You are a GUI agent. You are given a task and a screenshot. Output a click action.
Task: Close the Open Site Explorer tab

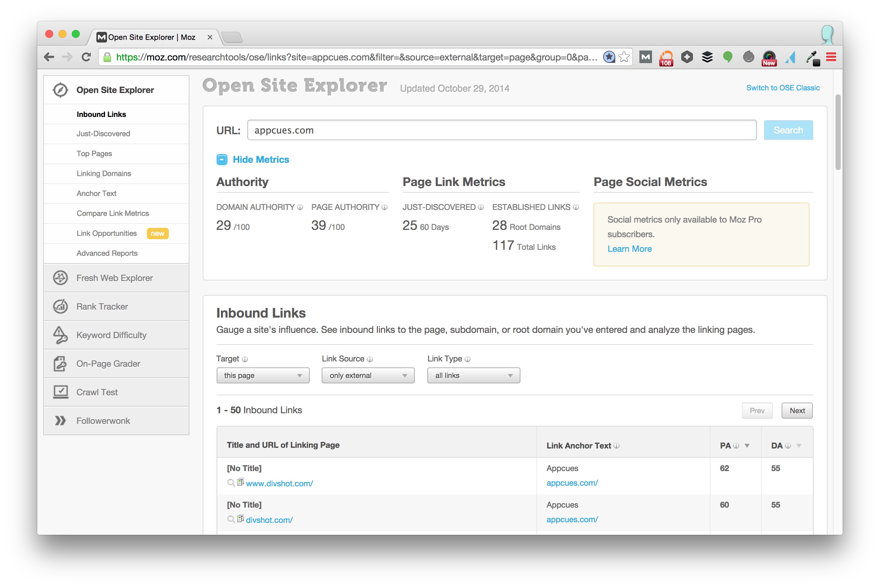tap(210, 37)
